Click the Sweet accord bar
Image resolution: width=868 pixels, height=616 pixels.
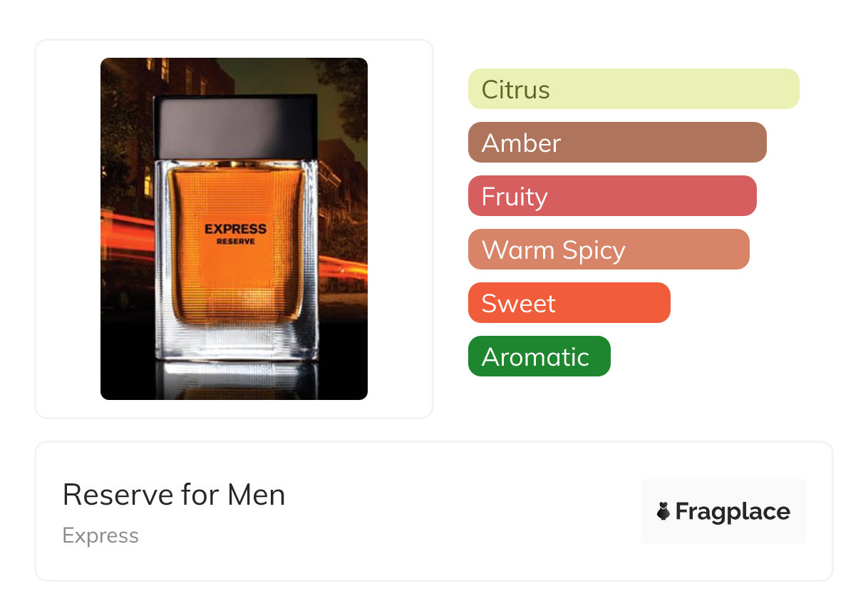pyautogui.click(x=569, y=303)
